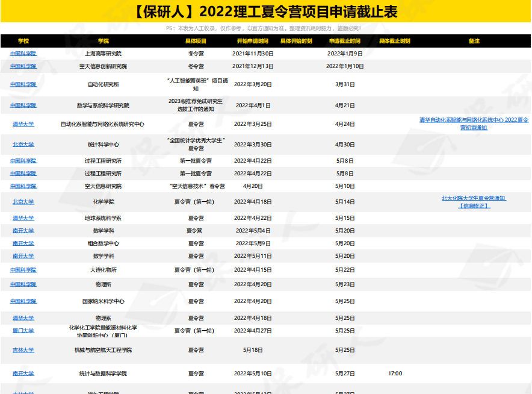The image size is (532, 394).
Task: Select the 上海高等研究院 cell
Action: 103,54
